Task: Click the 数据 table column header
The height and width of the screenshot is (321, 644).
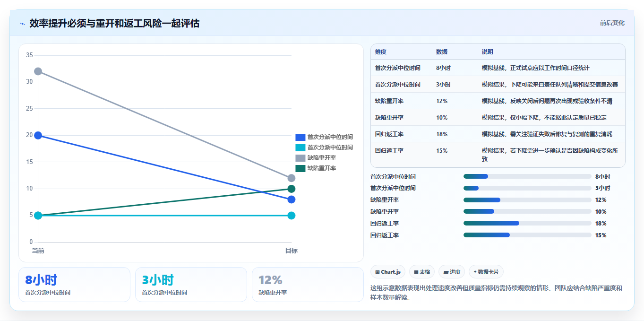Action: click(x=442, y=52)
